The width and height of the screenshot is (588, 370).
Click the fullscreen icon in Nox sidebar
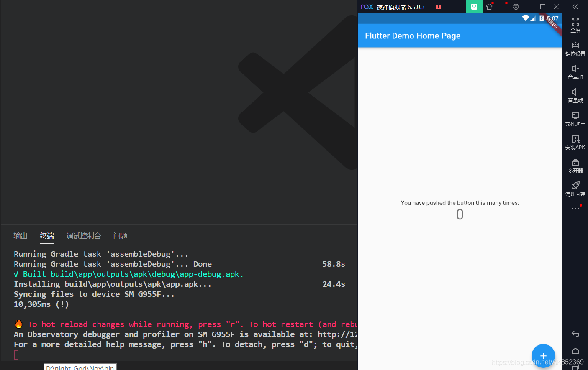575,22
